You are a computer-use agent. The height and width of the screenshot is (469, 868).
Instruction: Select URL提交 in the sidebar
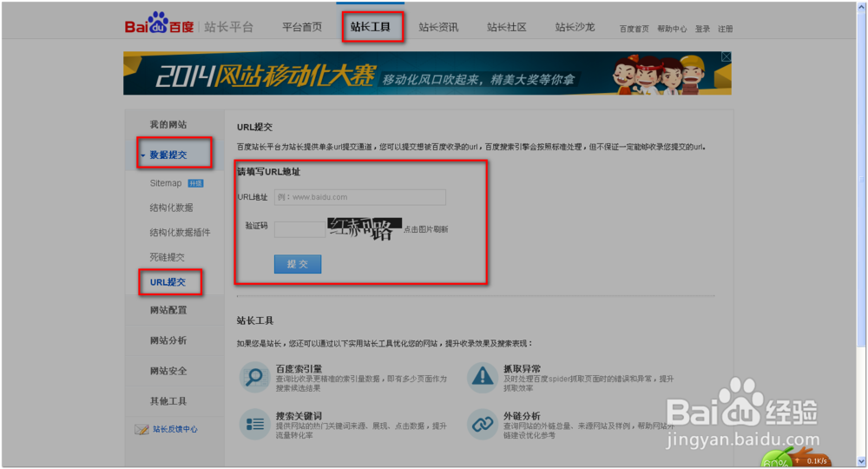(168, 282)
